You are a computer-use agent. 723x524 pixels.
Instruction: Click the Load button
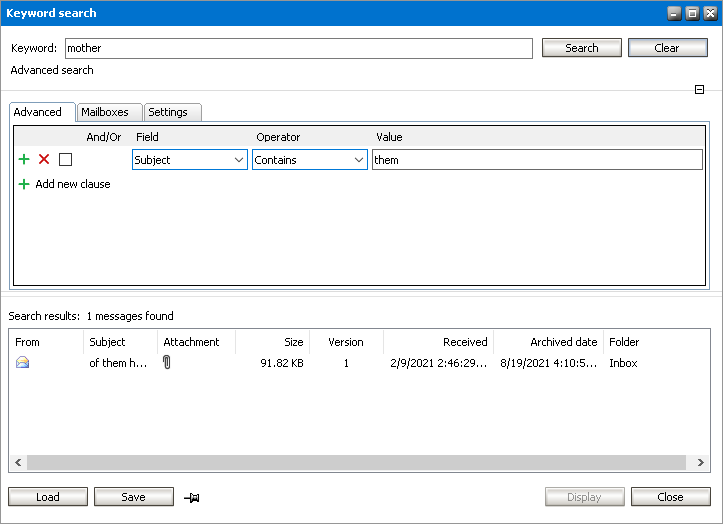tap(48, 497)
